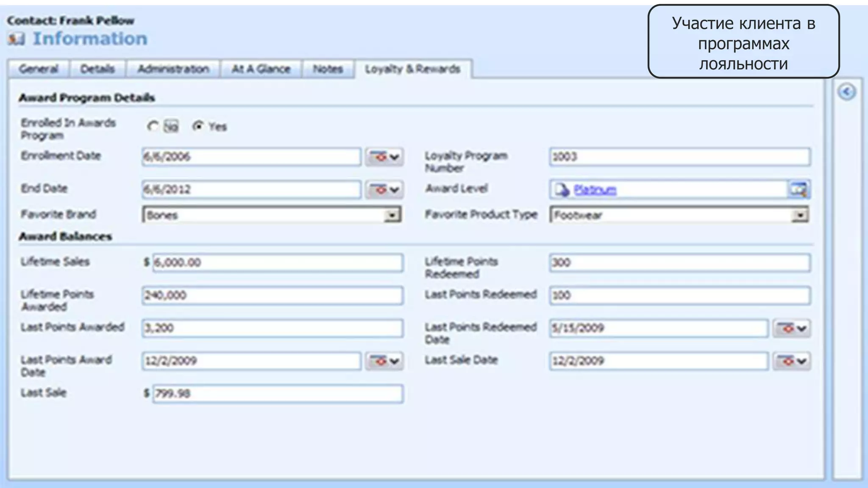Image resolution: width=868 pixels, height=488 pixels.
Task: Click Award Level lookup search icon
Action: click(x=798, y=190)
